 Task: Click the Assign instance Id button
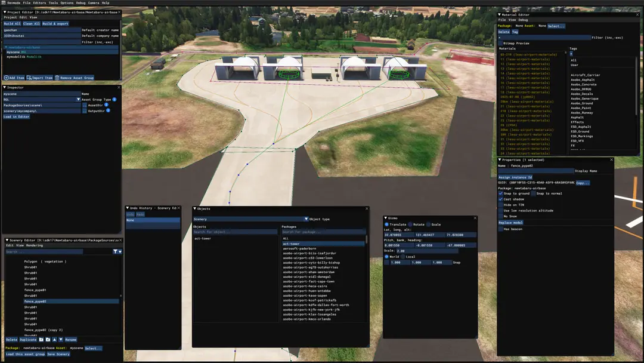tap(515, 177)
